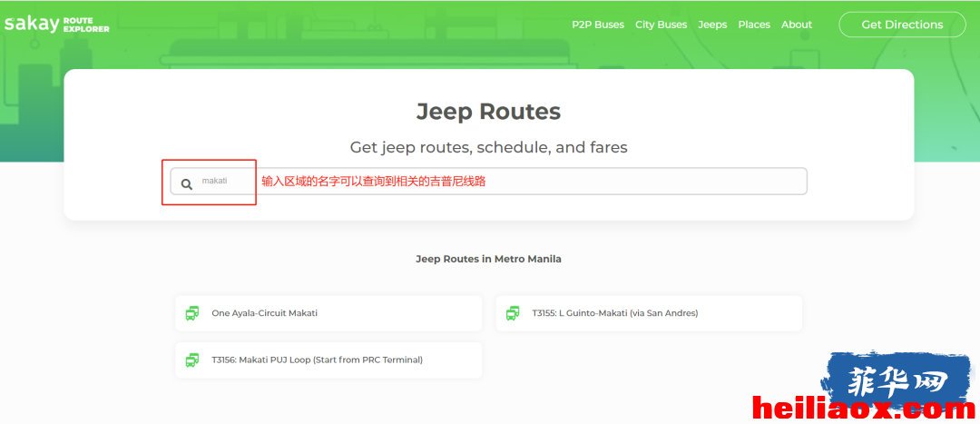Screen dimensions: 980x424
Task: Click the Sakay Route Explorer logo
Action: point(56,25)
